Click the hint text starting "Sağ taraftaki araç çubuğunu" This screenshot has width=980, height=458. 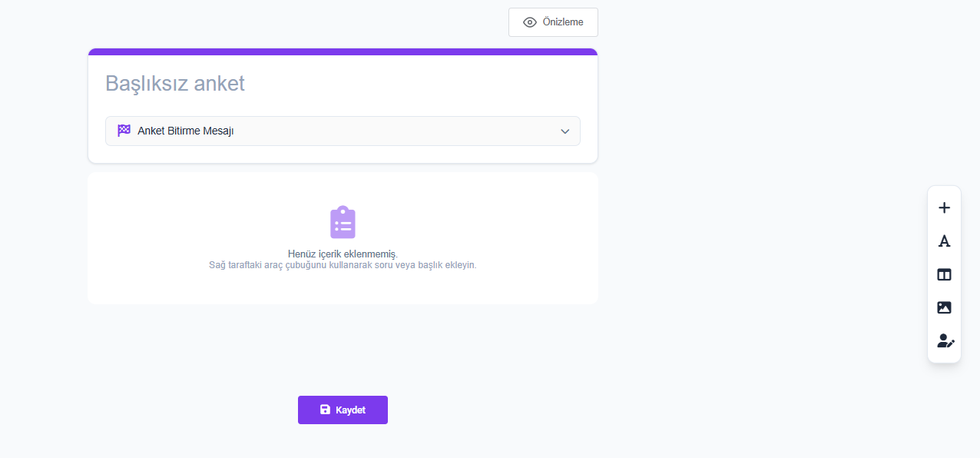[343, 265]
